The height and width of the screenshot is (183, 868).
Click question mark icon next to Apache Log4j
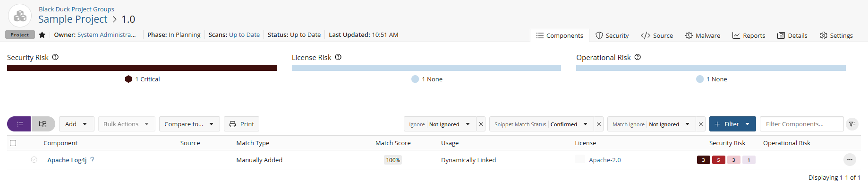click(x=92, y=160)
